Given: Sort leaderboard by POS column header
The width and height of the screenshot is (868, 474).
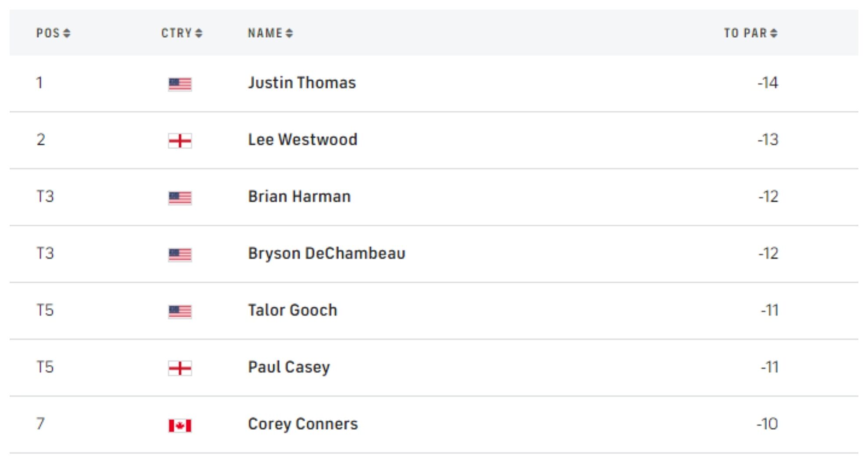Looking at the screenshot, I should [x=53, y=33].
